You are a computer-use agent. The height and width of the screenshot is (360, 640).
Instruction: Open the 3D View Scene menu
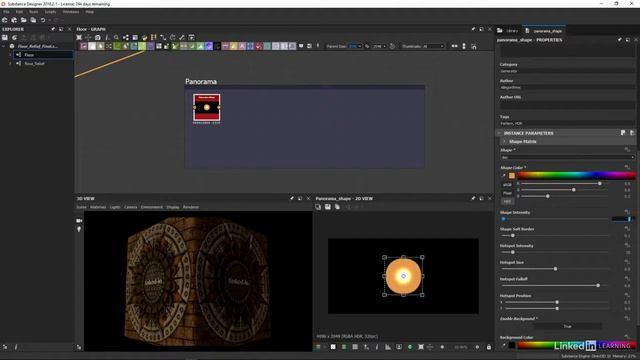(81, 207)
